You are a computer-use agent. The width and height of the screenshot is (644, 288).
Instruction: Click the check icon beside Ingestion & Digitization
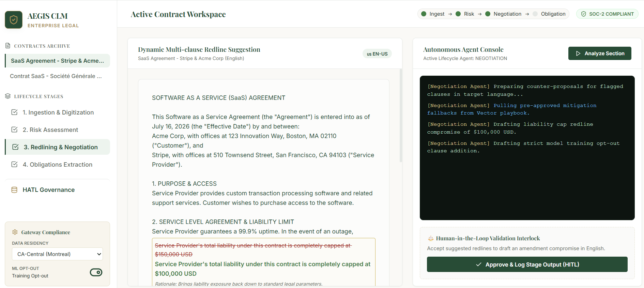pos(14,112)
